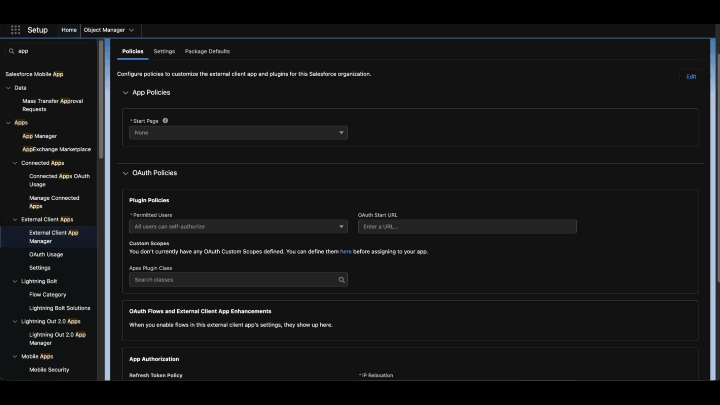
Task: Open Flow Category in sidebar
Action: pos(48,295)
